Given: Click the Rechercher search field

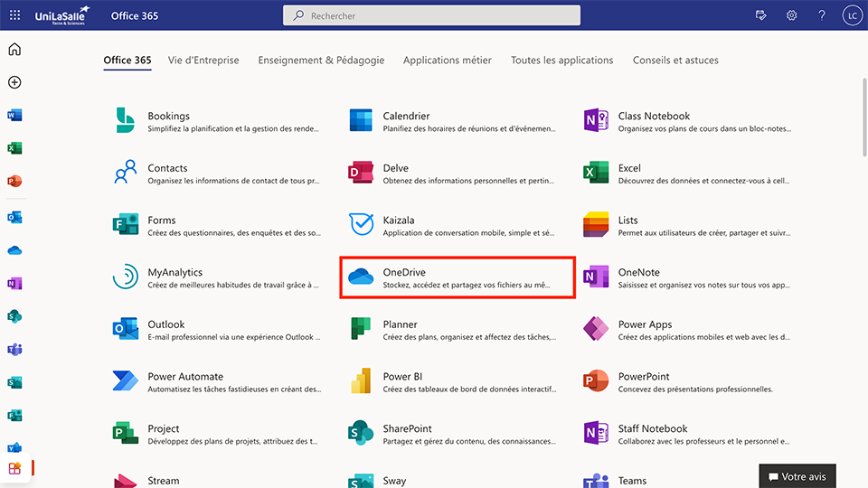Looking at the screenshot, I should point(432,15).
